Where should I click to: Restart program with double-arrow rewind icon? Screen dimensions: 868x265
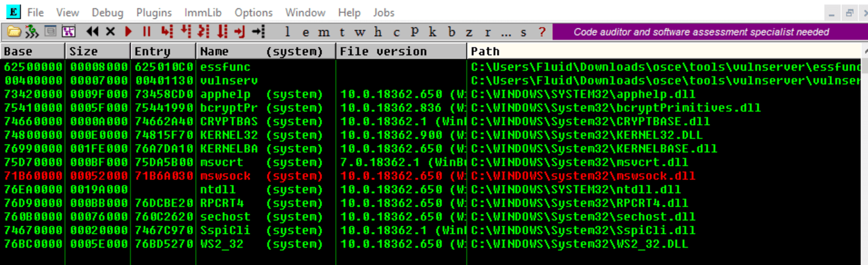click(x=92, y=32)
